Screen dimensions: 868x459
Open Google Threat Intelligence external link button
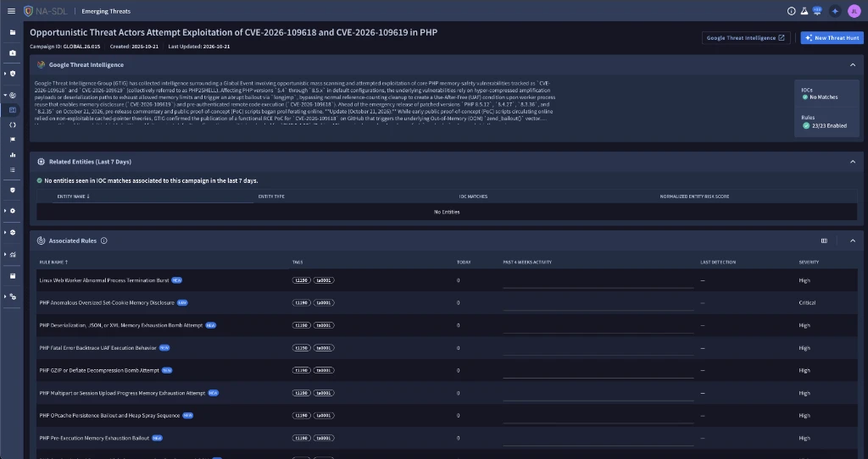[x=746, y=37]
